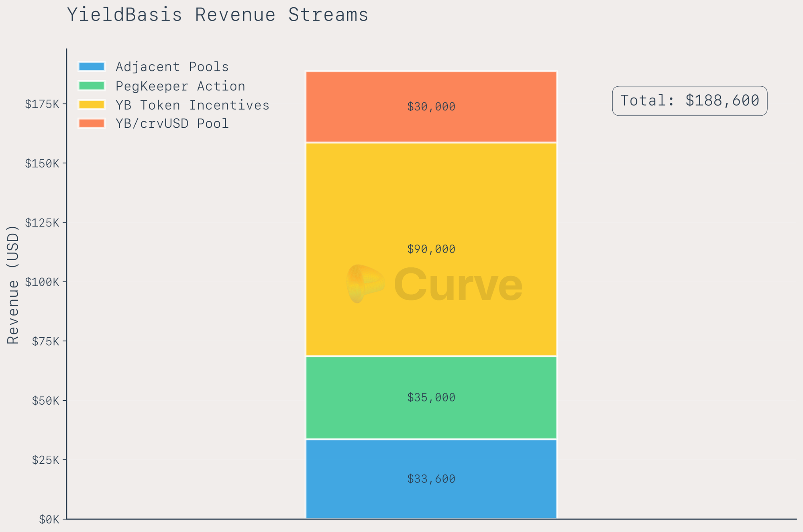Click the $50K axis tick label
The width and height of the screenshot is (803, 532).
coord(45,401)
